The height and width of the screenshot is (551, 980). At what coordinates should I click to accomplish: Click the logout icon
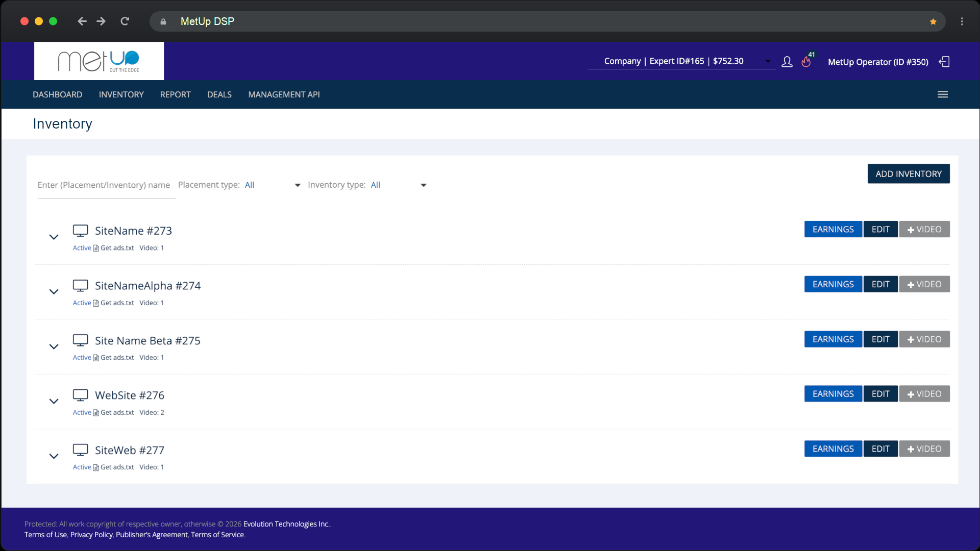944,62
